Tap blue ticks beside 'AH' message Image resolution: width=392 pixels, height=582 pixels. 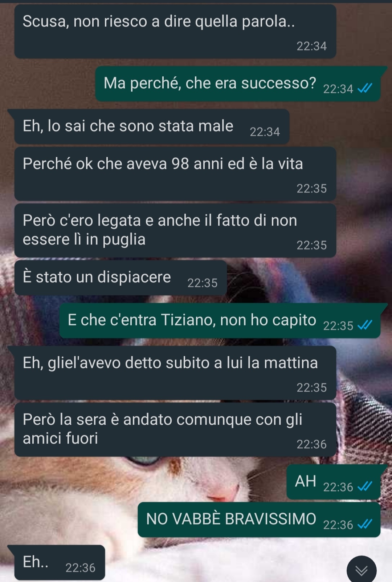click(x=365, y=486)
